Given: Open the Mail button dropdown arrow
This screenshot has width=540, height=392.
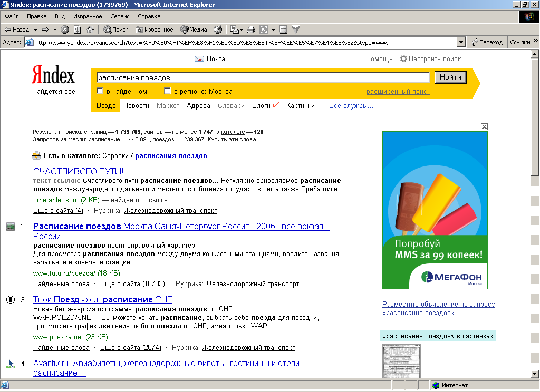Looking at the screenshot, I should 241,30.
